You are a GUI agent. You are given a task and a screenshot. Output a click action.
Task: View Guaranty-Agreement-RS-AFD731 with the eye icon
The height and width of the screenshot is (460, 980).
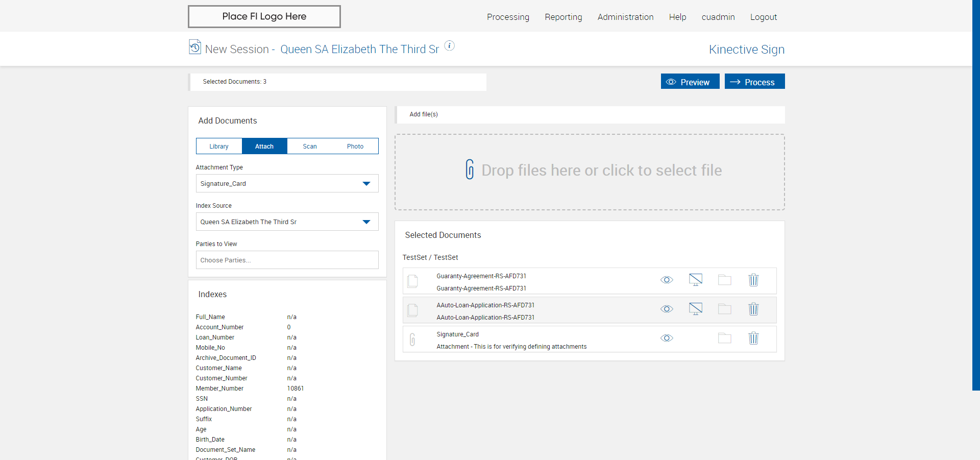pos(667,280)
